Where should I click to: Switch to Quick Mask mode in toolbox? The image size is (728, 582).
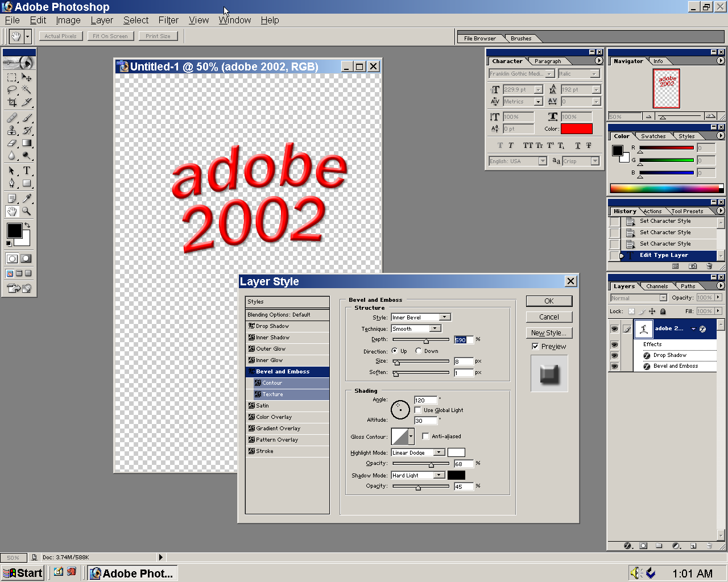[x=26, y=259]
